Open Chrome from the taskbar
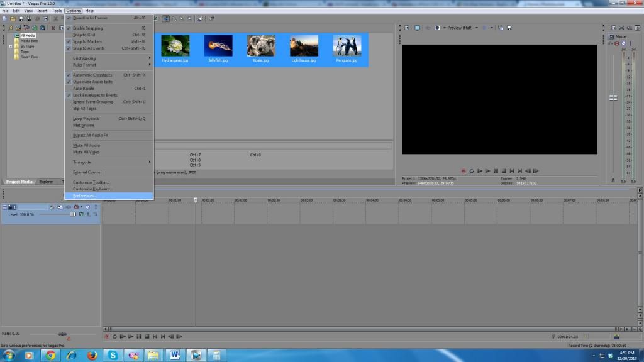The height and width of the screenshot is (362, 644). click(x=50, y=355)
